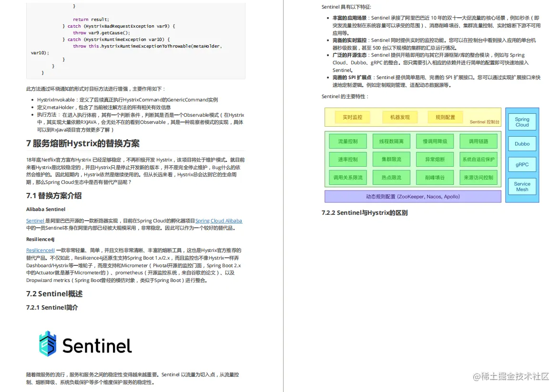Click the 实时监控 box in diagram

click(353, 117)
